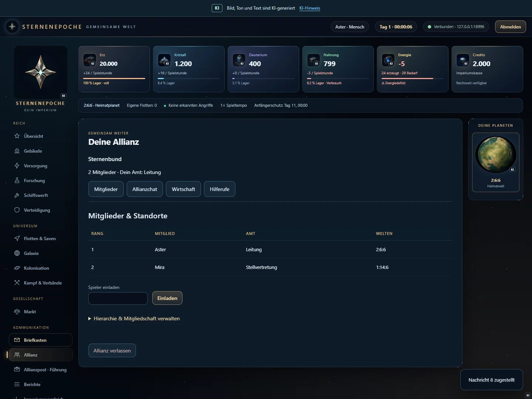Click the Energie deficit progress bar
This screenshot has height=399, width=532.
coord(413,78)
